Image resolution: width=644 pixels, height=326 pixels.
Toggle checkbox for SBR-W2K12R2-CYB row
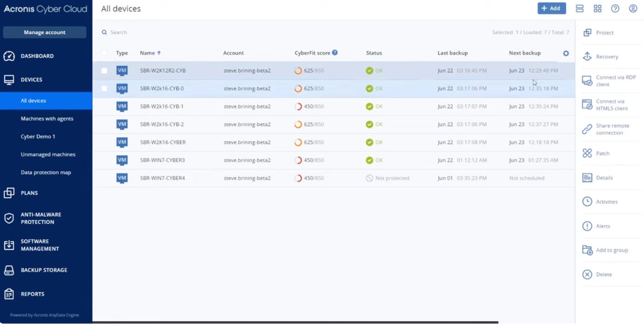(x=104, y=70)
